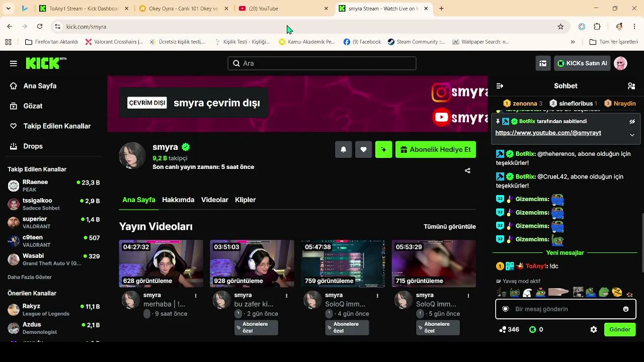Viewport: 644px width, 362px height.
Task: Open the Klipler tab
Action: [246, 200]
